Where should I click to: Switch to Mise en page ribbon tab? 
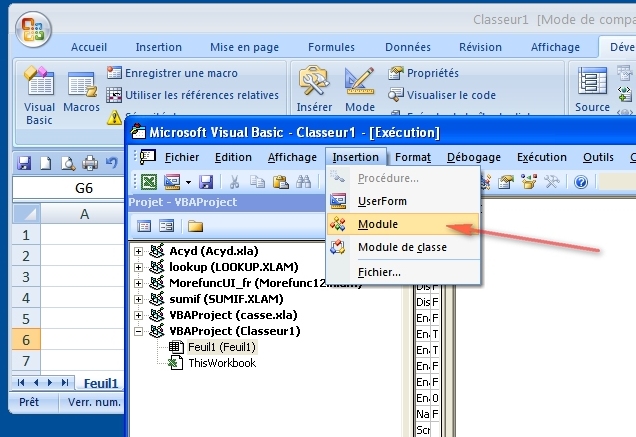244,47
